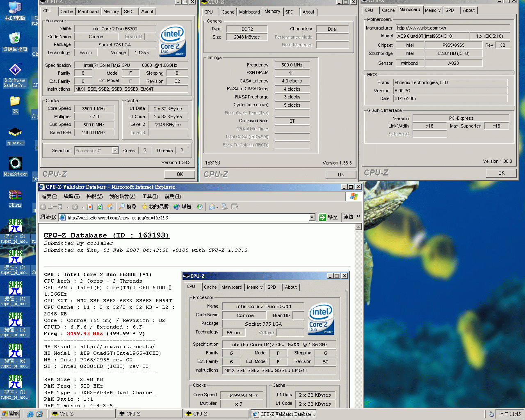The width and height of the screenshot is (525, 420).
Task: Switch to About tab in Memory CPU-Z window
Action: (x=308, y=12)
